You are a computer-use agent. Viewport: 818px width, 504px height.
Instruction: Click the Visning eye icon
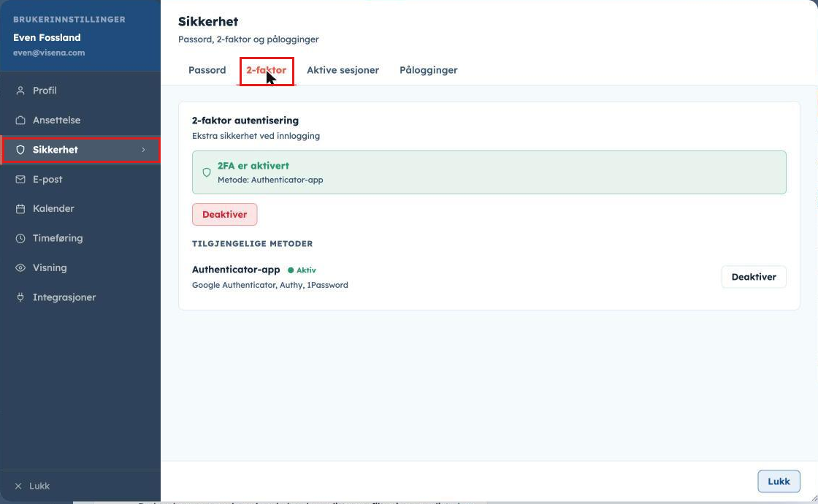[x=20, y=267]
